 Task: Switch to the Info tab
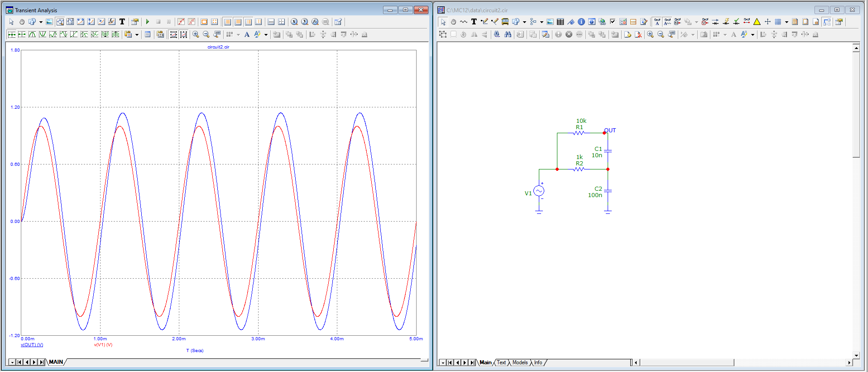[538, 362]
